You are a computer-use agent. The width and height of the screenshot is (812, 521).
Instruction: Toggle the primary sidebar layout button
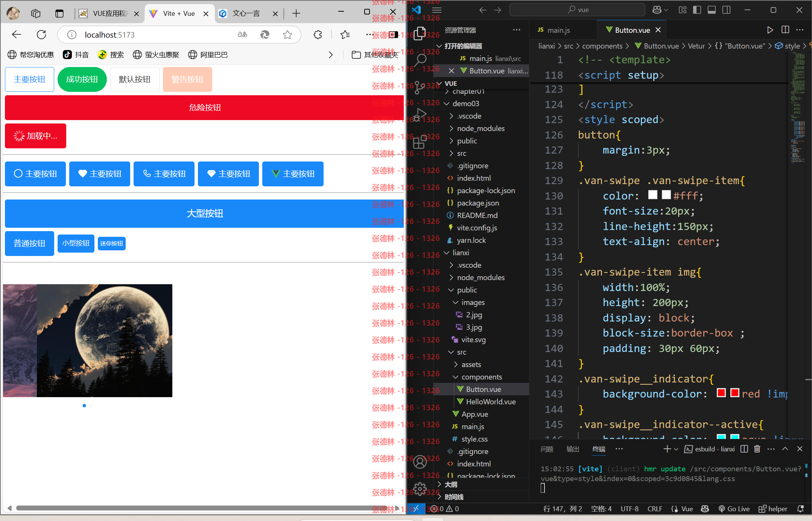pos(697,10)
